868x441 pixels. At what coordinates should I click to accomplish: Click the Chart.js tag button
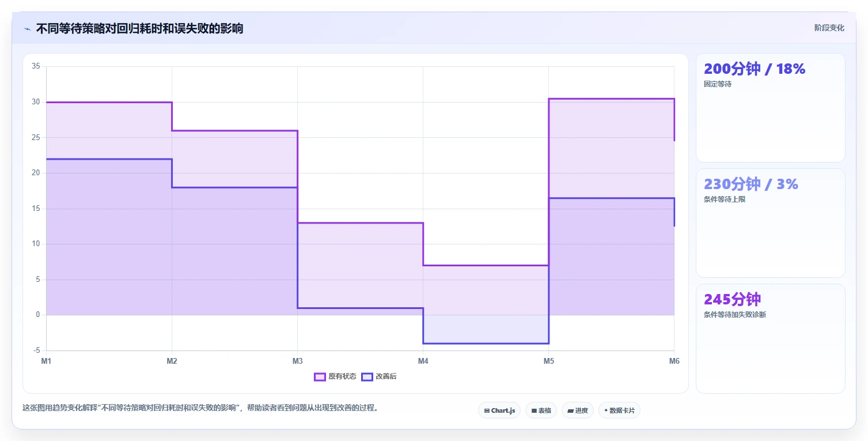[x=499, y=410]
